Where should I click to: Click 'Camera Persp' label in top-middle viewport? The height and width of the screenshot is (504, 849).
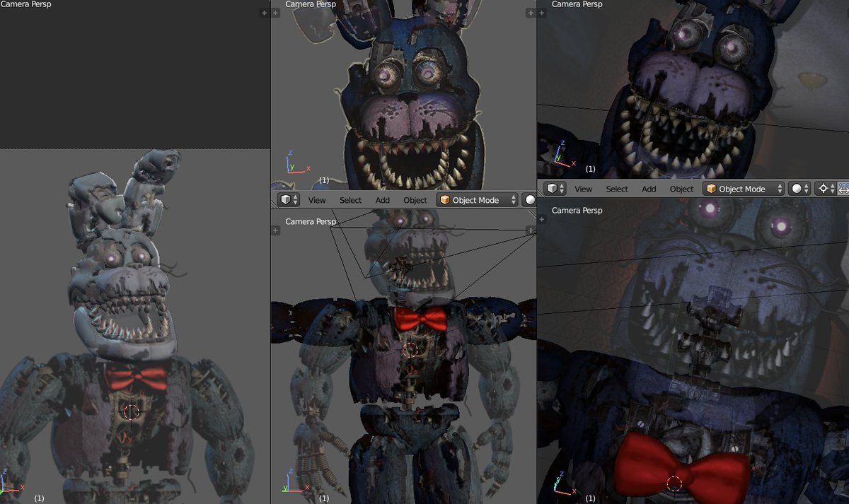click(311, 4)
